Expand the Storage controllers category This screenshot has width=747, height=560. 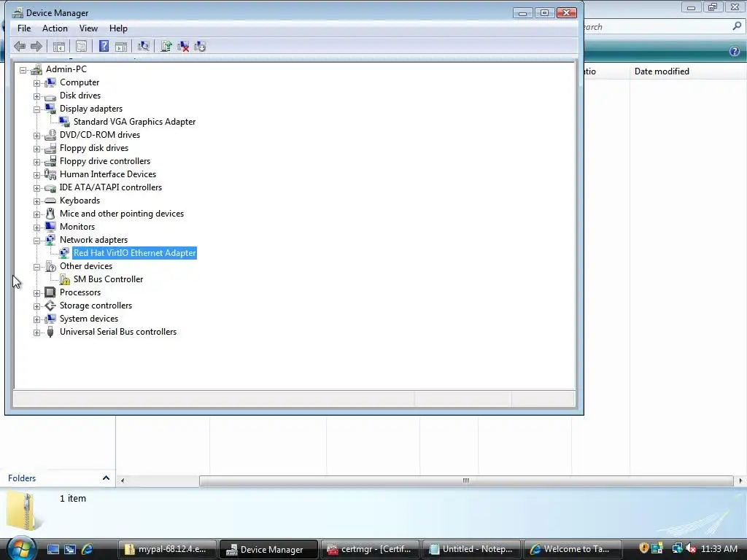36,306
